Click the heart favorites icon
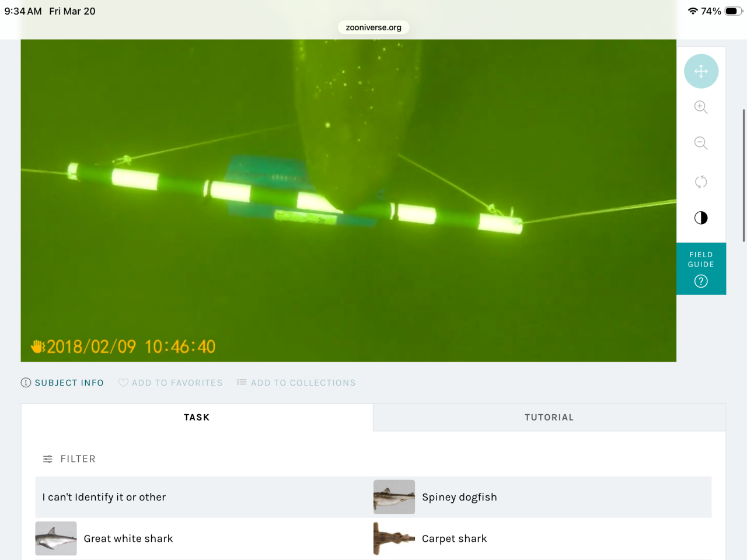The width and height of the screenshot is (747, 560). coord(123,383)
